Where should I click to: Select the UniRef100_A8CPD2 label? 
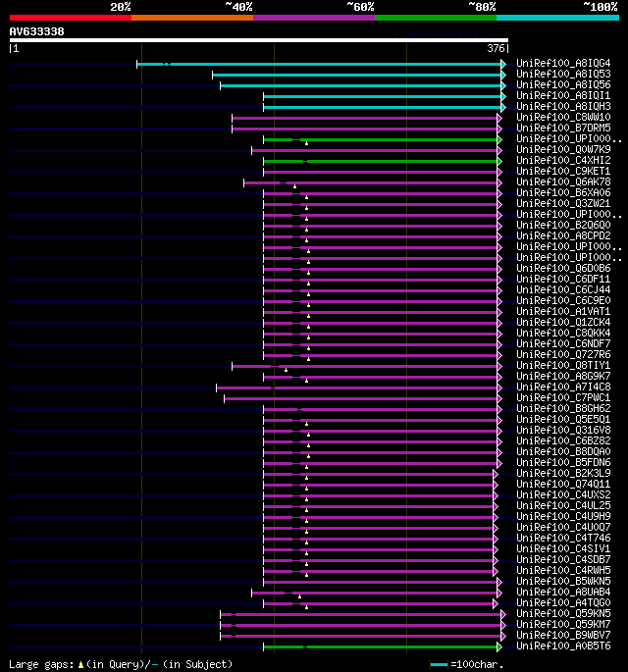[x=563, y=236]
